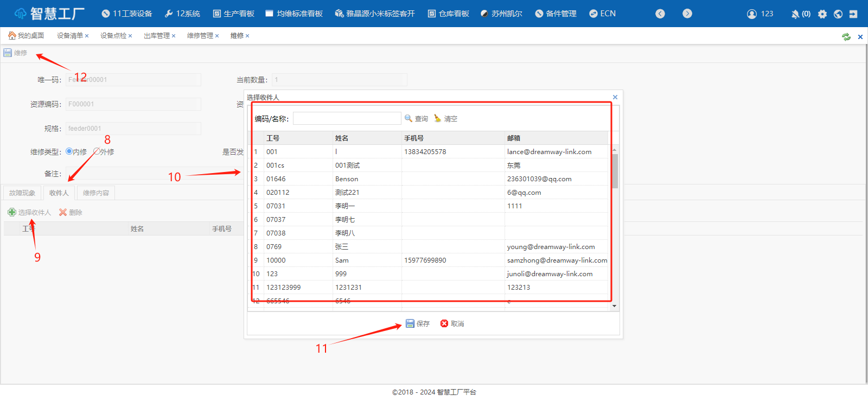Click the 查询 magnifier search button
Viewport: 868px width, 401px height.
pyautogui.click(x=416, y=118)
